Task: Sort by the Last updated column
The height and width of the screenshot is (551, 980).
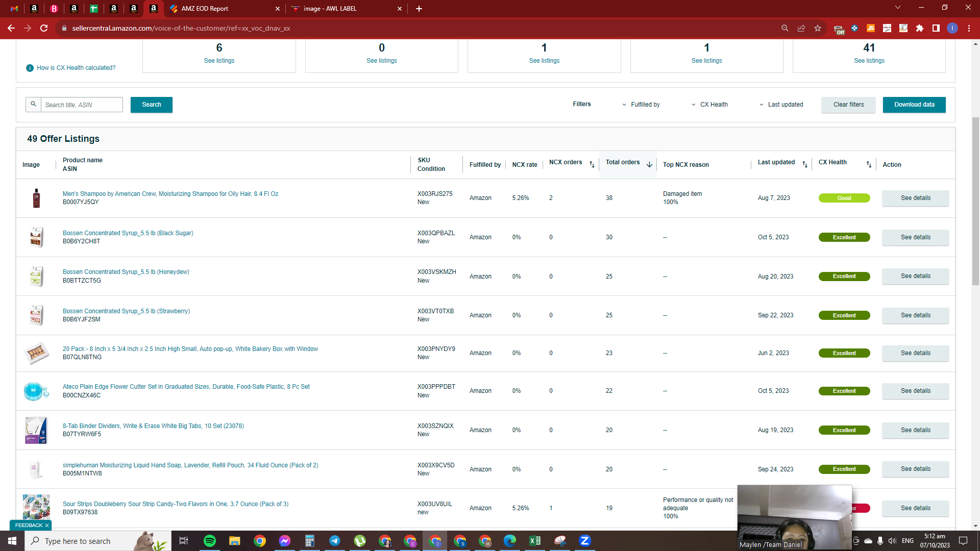Action: pyautogui.click(x=805, y=164)
